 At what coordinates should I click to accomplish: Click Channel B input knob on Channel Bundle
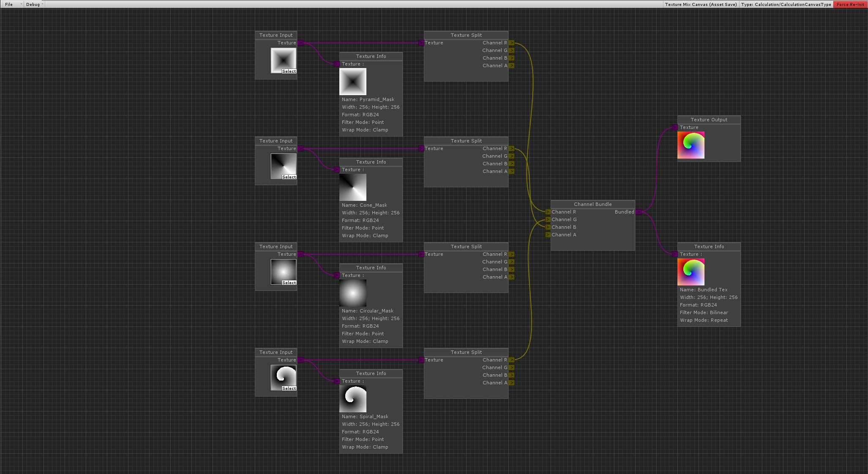coord(548,227)
